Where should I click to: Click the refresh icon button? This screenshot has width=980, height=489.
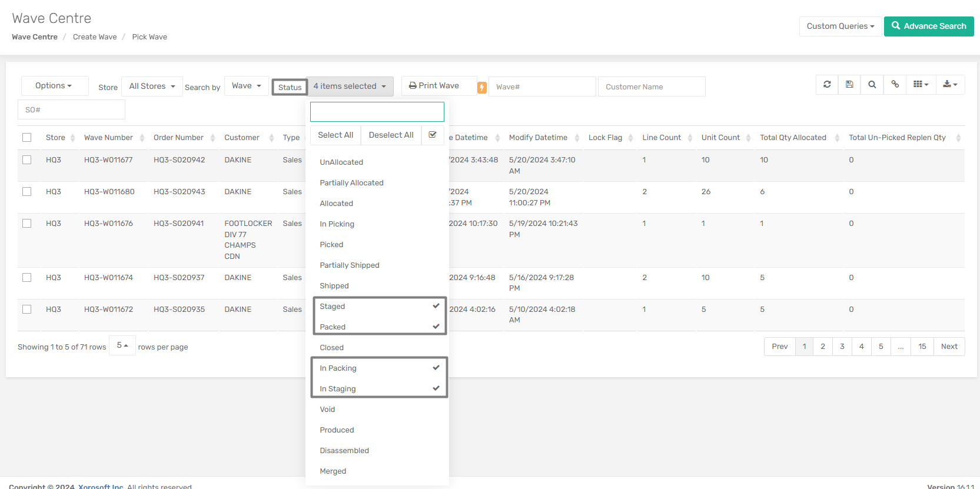click(x=827, y=85)
